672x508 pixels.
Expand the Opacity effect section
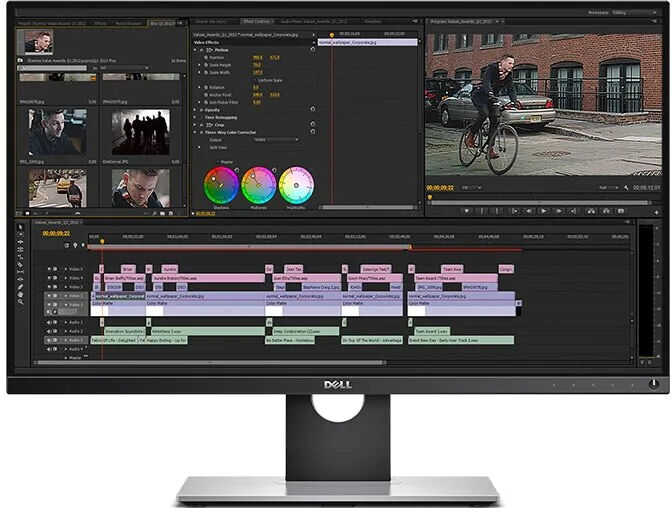coord(194,110)
